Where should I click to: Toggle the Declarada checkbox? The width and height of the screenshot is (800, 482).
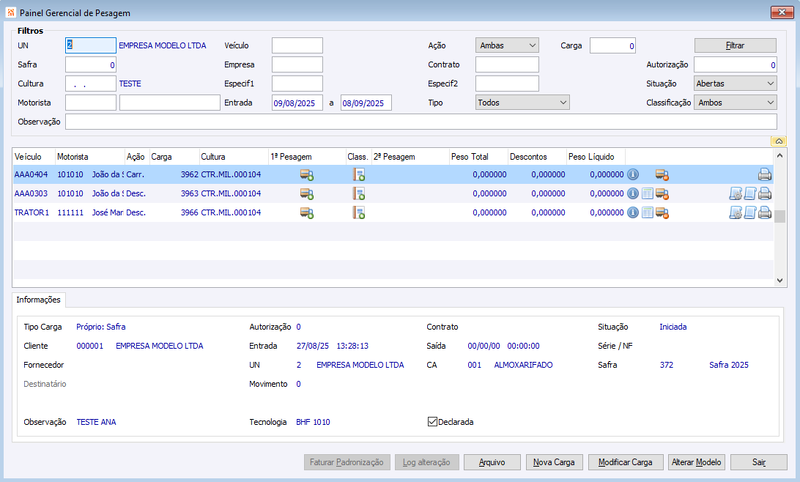click(432, 422)
